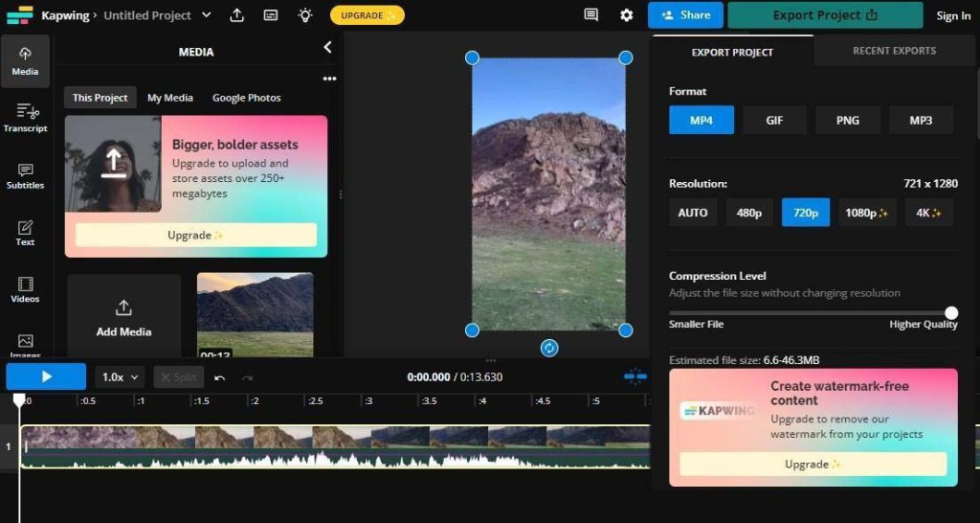Click the Export Project button
Viewport: 980px width, 523px height.
(x=825, y=15)
